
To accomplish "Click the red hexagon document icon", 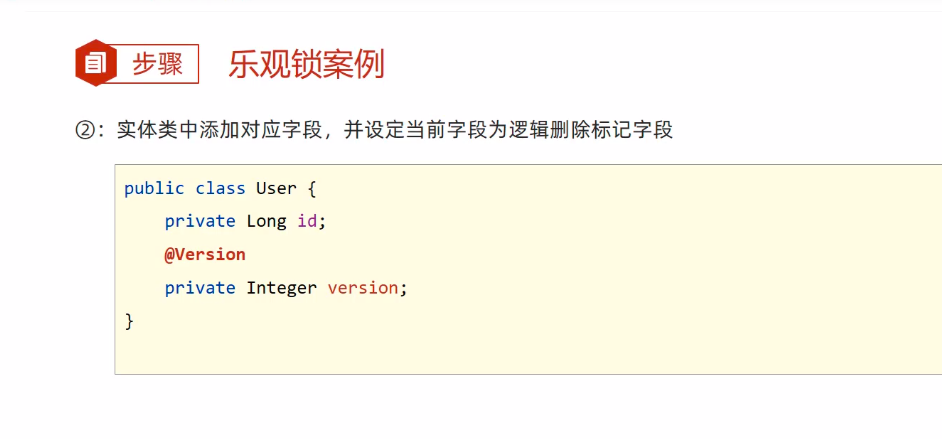I will click(93, 64).
